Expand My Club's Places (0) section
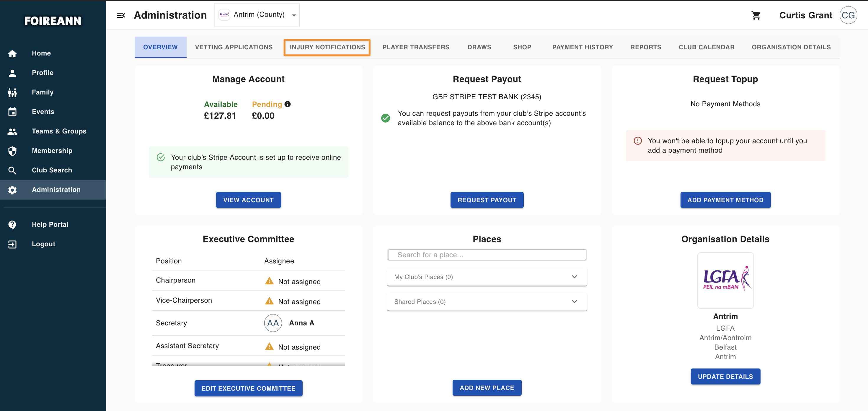Image resolution: width=868 pixels, height=411 pixels. (x=487, y=277)
